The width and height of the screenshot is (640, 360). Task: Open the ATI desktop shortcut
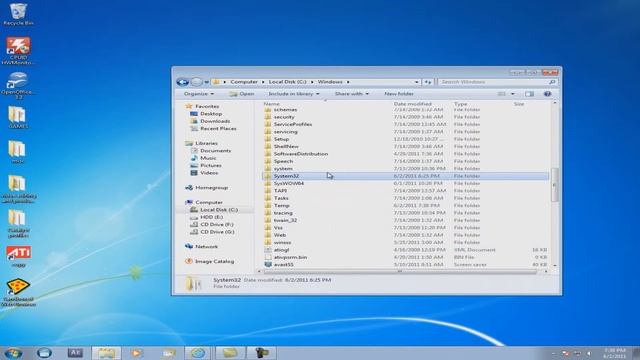[18, 256]
